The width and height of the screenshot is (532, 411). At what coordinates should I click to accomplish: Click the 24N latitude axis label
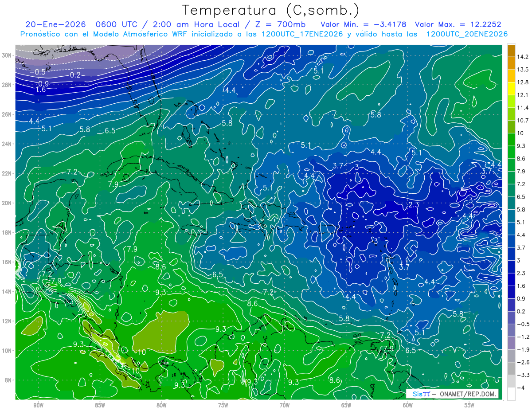click(x=8, y=144)
